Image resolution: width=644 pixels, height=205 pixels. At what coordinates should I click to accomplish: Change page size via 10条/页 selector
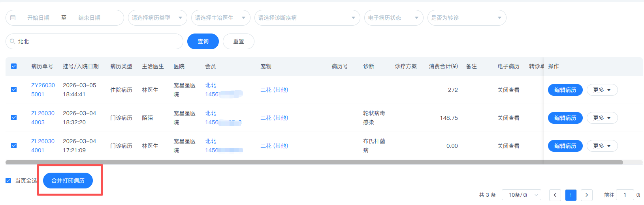point(521,195)
